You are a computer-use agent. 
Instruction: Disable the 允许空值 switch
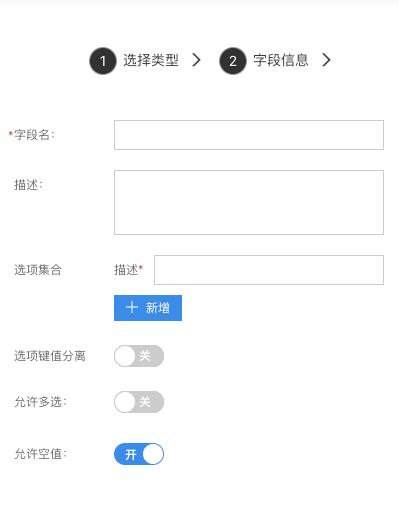tap(139, 454)
